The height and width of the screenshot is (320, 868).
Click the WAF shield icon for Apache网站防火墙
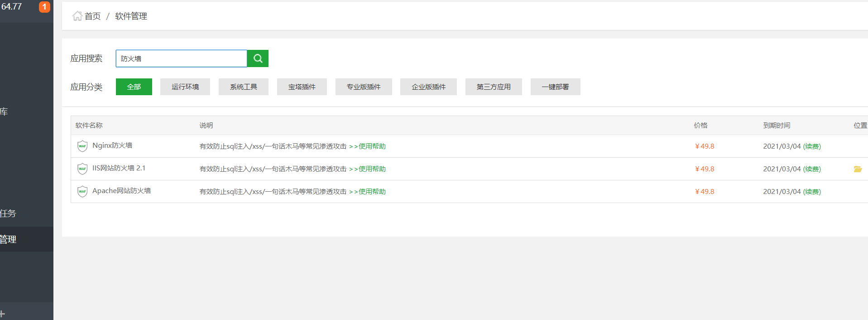point(82,191)
